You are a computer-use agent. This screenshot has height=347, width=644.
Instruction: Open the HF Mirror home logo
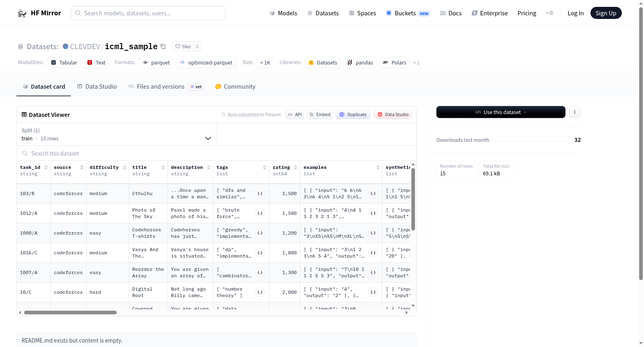[39, 13]
